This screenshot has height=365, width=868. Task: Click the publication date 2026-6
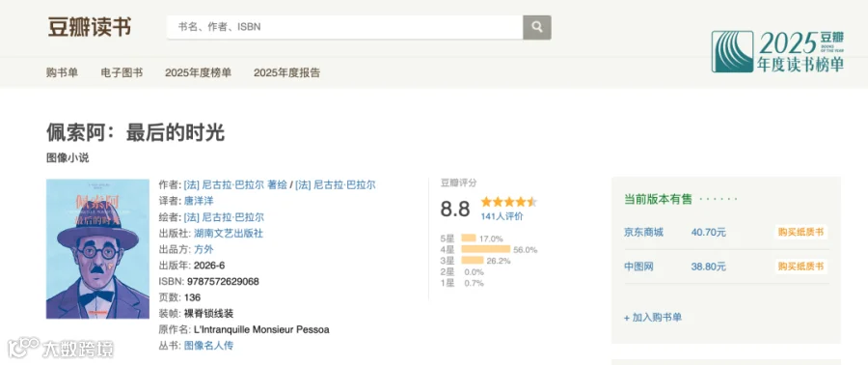(x=209, y=266)
